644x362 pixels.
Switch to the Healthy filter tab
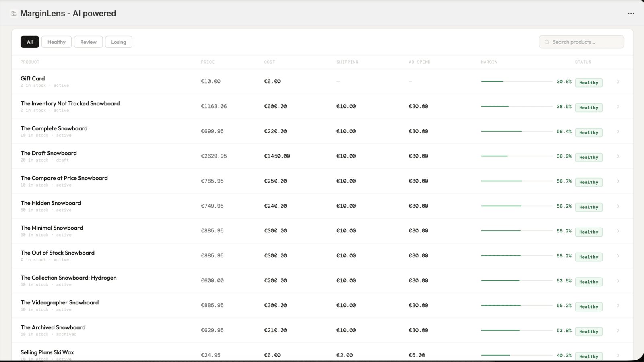56,42
